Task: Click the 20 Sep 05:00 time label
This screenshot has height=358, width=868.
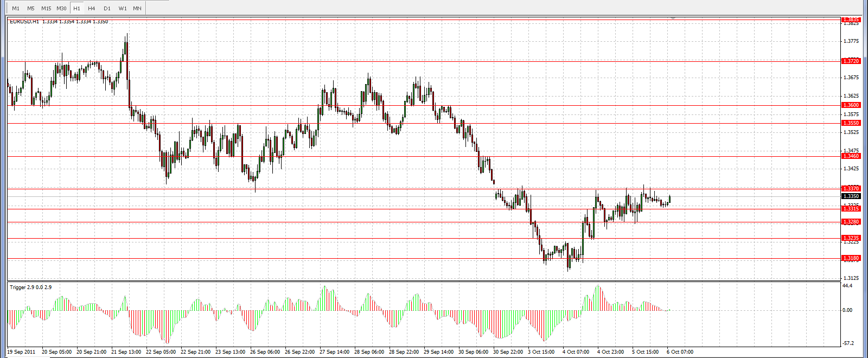Action: 57,352
